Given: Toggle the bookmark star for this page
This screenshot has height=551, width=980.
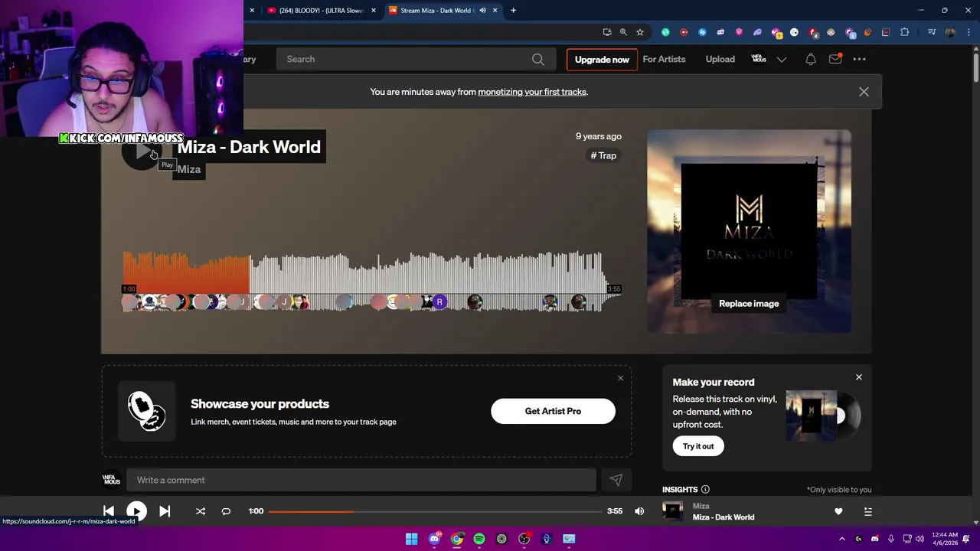Looking at the screenshot, I should point(640,32).
